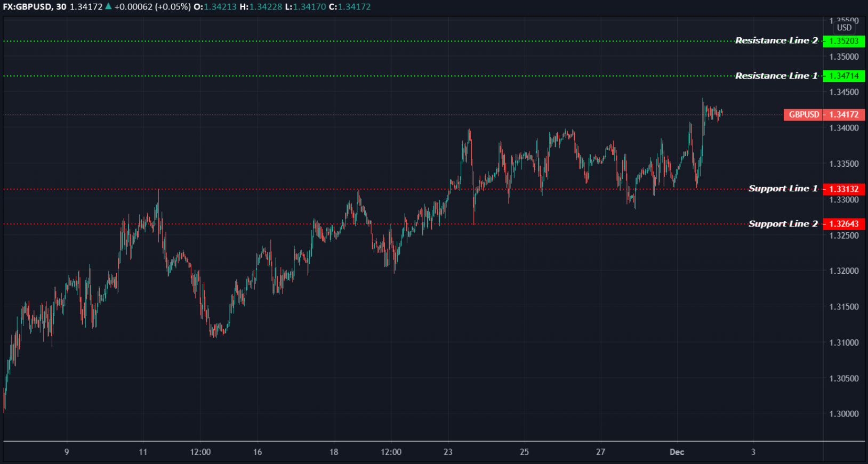Click the close value C:1.34172
This screenshot has height=464, width=868.
click(x=350, y=7)
